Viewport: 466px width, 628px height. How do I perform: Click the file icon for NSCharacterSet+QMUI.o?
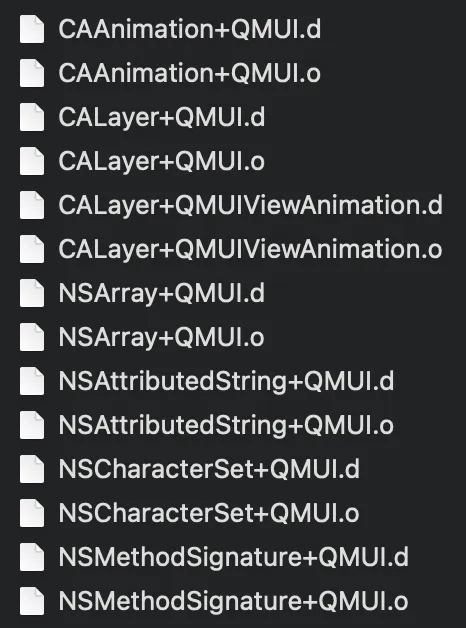(32, 514)
